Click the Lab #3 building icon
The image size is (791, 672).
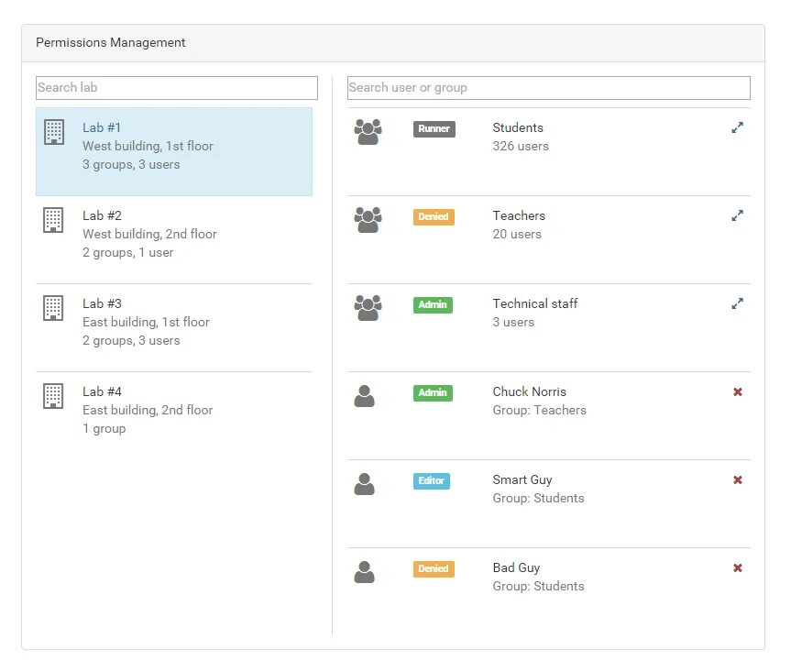click(x=54, y=308)
